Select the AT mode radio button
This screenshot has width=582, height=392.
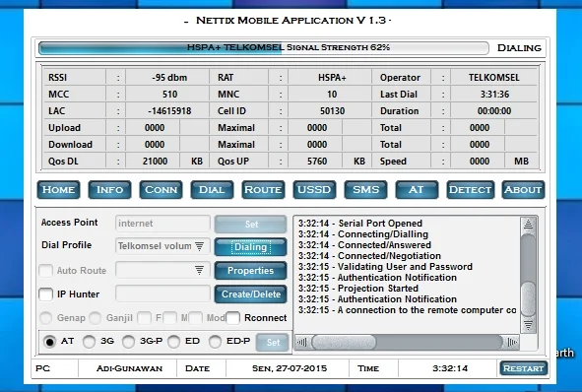[x=50, y=342]
